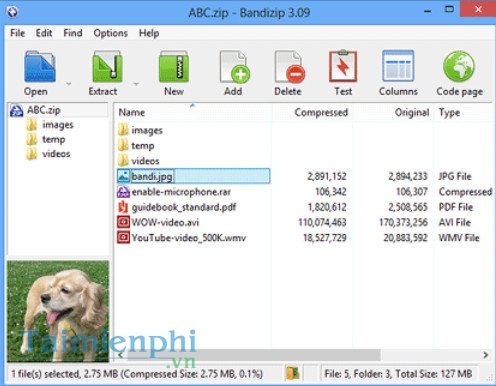The height and width of the screenshot is (386, 496).
Task: Add files with the Add icon
Action: point(234,66)
